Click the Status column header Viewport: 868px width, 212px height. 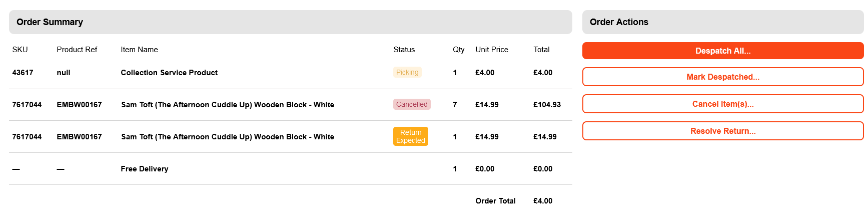[404, 50]
